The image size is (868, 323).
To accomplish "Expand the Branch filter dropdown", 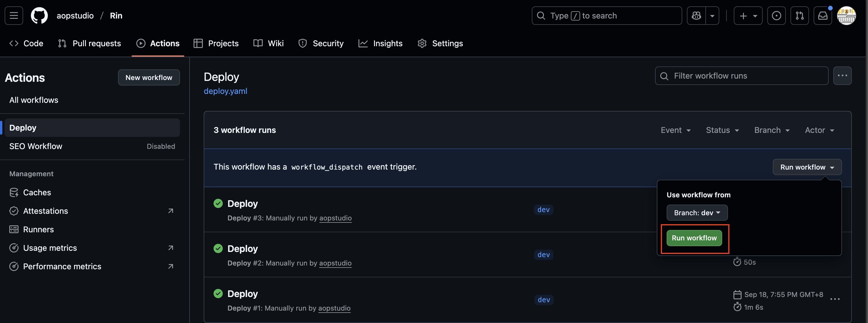I will (x=772, y=130).
